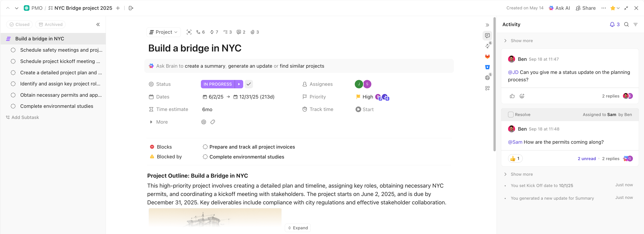Viewport: 644px width, 234px height.
Task: Search within the Activity feed
Action: 626,24
